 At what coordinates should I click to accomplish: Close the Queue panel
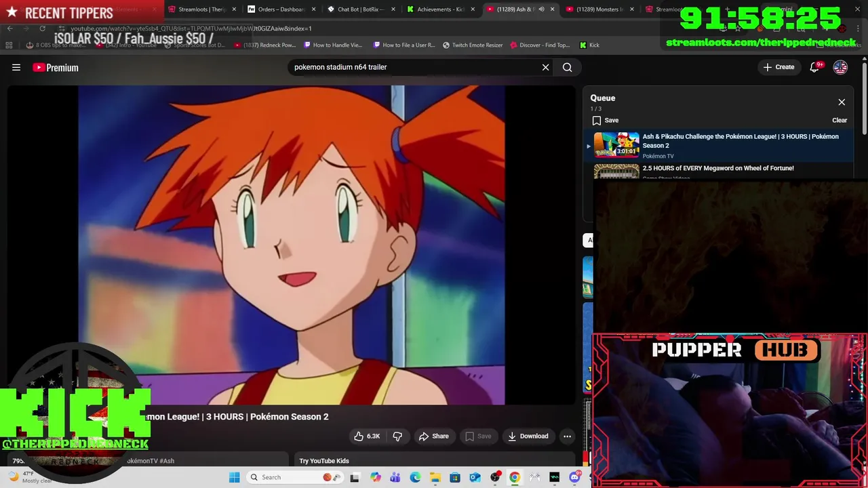pyautogui.click(x=842, y=102)
